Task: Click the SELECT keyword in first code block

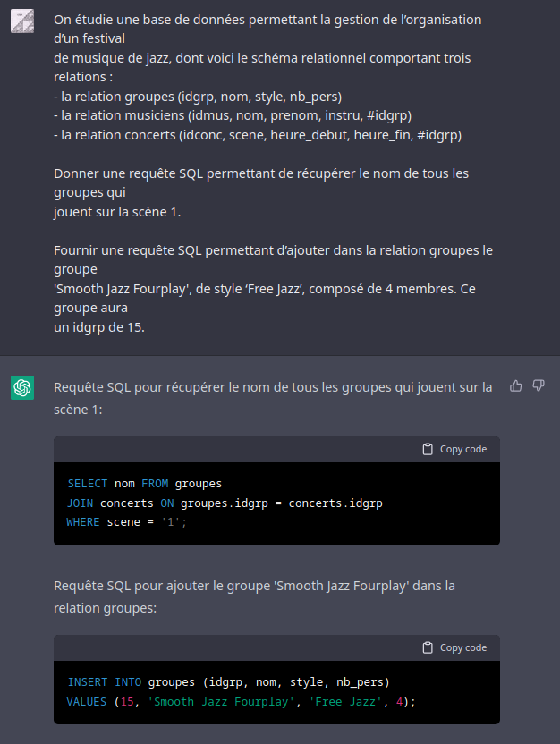Action: [x=88, y=484]
